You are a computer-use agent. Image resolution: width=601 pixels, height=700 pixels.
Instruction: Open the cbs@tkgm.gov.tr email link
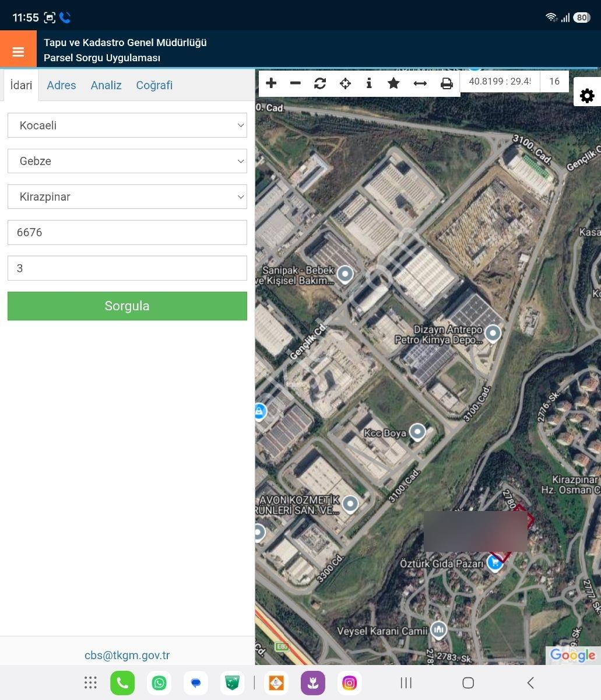coord(127,655)
